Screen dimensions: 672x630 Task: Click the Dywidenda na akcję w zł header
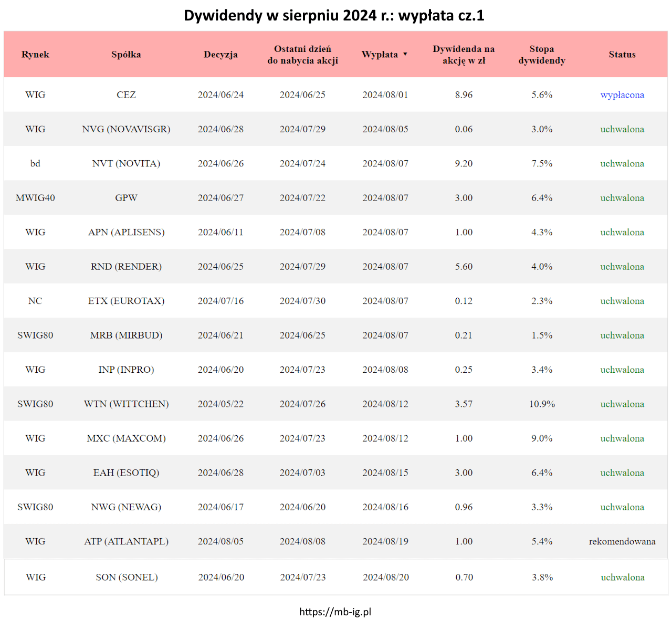click(464, 55)
